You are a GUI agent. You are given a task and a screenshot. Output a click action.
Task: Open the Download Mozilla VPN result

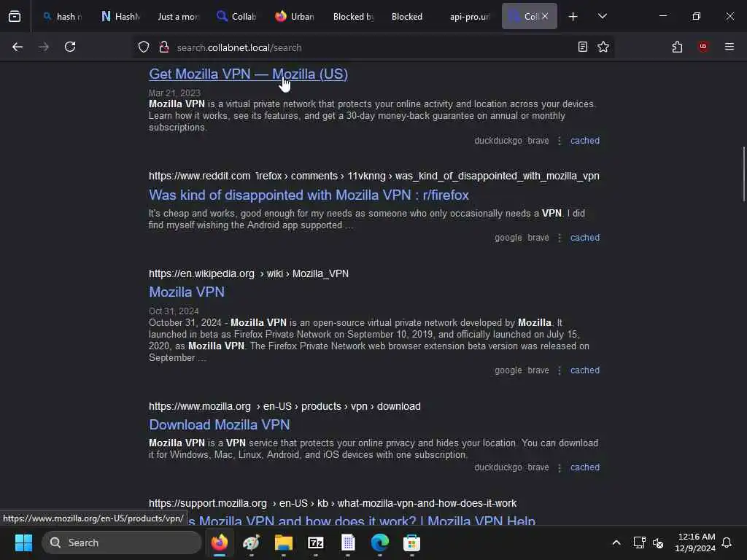(x=219, y=425)
